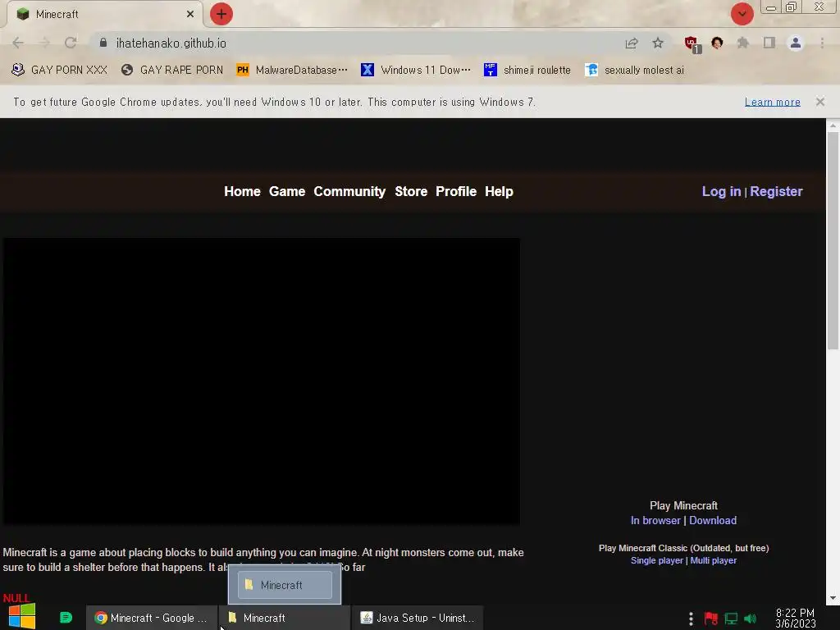Click the share page icon
Image resolution: width=840 pixels, height=630 pixels.
click(632, 43)
